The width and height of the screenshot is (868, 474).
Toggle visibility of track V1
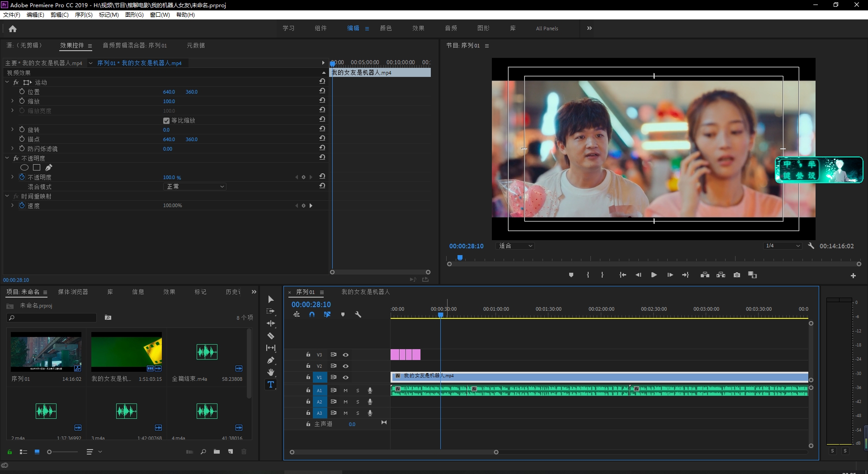point(345,377)
